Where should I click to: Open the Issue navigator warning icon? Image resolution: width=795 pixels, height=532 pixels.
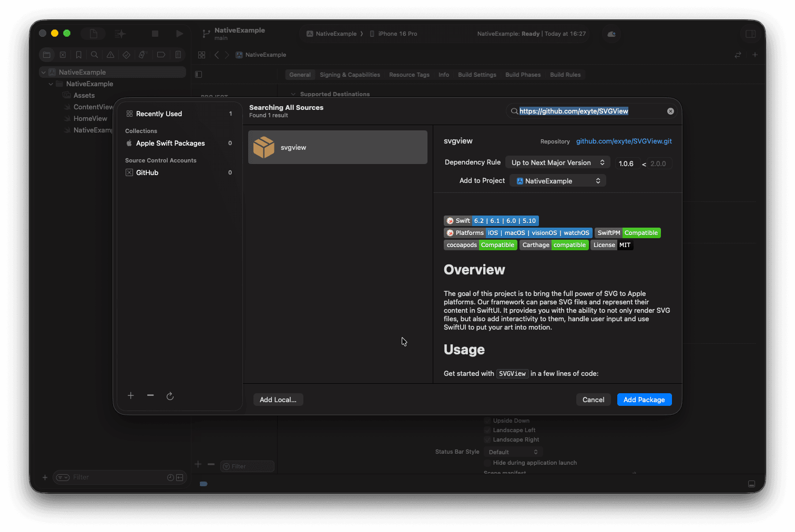110,55
